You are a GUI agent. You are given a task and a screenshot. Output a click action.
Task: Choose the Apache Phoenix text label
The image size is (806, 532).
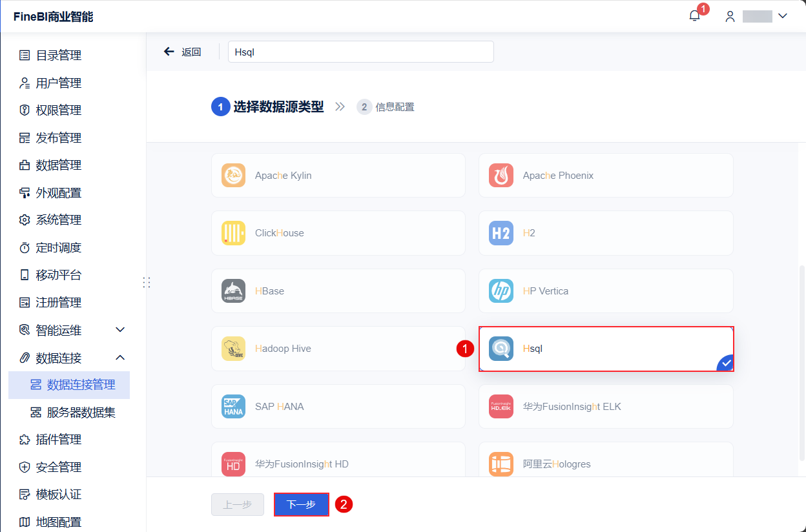click(x=558, y=176)
